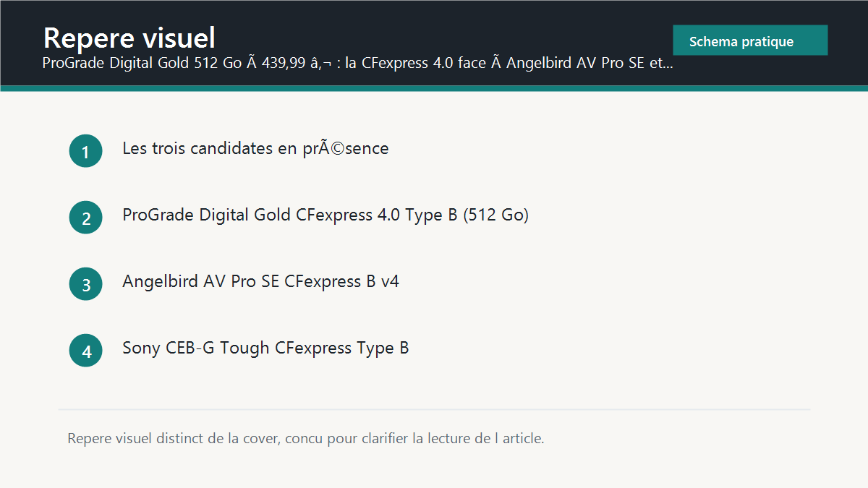The height and width of the screenshot is (488, 868).
Task: Click the word "Tough" in Sony item
Action: [x=245, y=348]
